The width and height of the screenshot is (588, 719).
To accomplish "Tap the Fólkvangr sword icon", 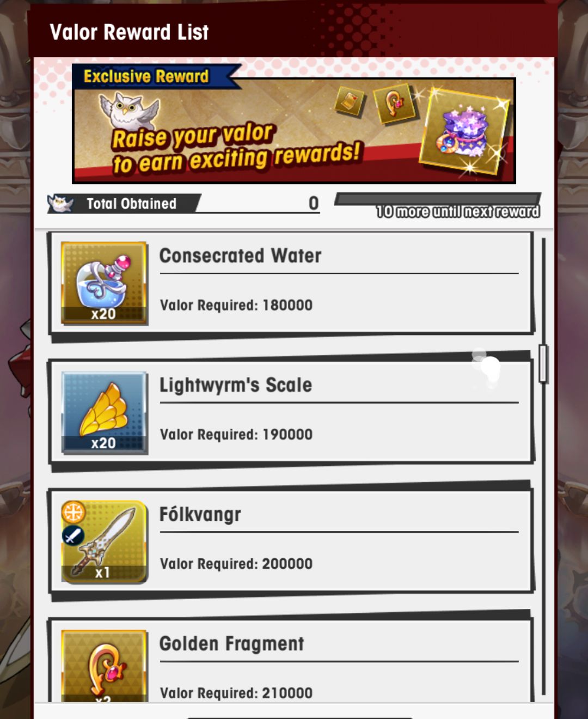I will (x=103, y=541).
